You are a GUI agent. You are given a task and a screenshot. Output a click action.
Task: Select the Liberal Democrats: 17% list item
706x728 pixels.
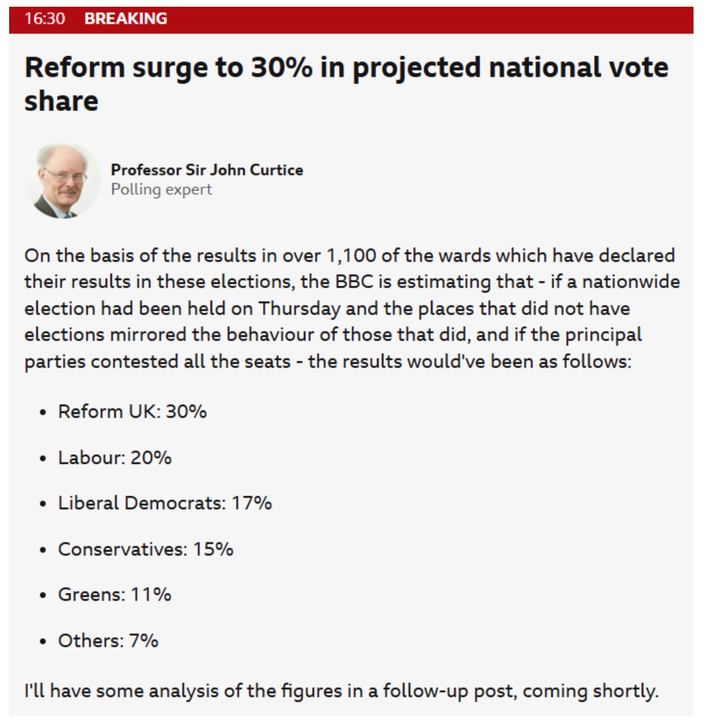click(165, 503)
